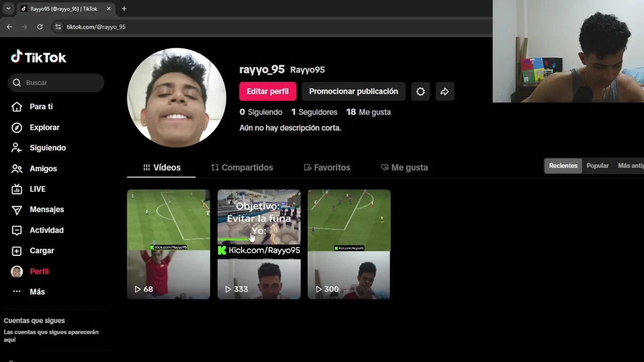Open the Seguidores count list
This screenshot has width=644, height=362.
314,112
